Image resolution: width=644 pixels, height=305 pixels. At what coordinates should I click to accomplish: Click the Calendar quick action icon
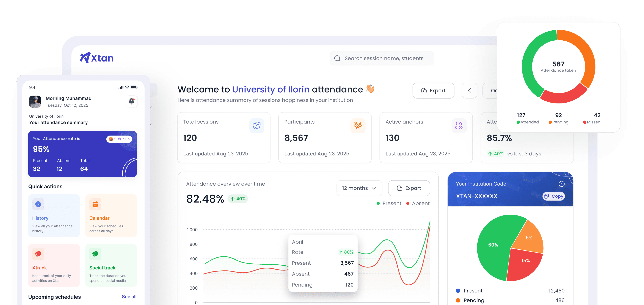pyautogui.click(x=95, y=204)
